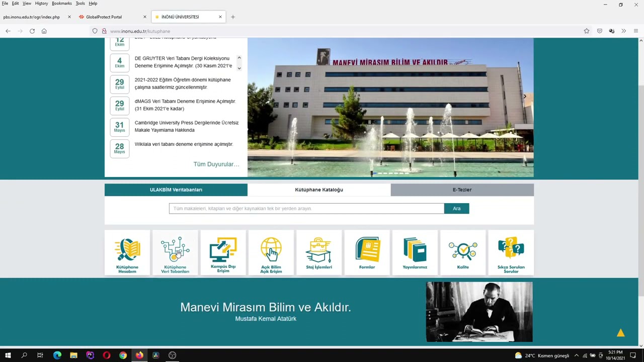Advance slideshow with next arrow
Viewport: 644px width, 362px height.
(x=524, y=97)
